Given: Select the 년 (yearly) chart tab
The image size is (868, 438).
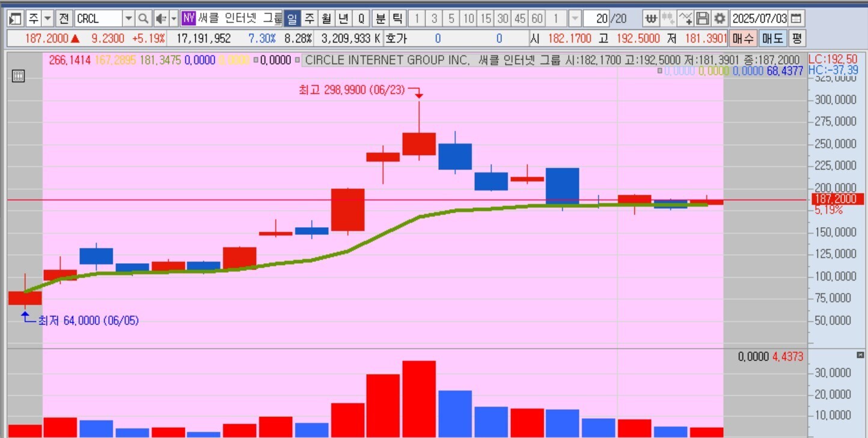Looking at the screenshot, I should pyautogui.click(x=343, y=19).
